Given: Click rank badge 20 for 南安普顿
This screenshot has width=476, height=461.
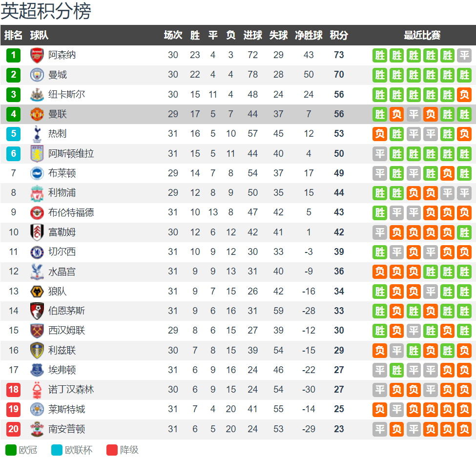Looking at the screenshot, I should point(13,429).
